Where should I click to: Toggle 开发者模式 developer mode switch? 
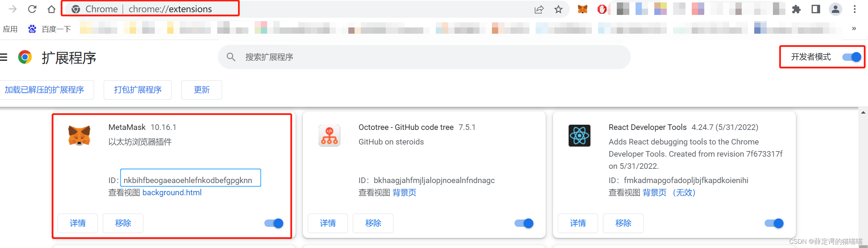coord(852,57)
